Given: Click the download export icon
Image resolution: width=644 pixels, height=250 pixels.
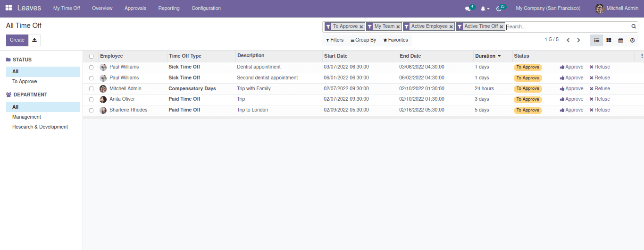Looking at the screenshot, I should (34, 40).
